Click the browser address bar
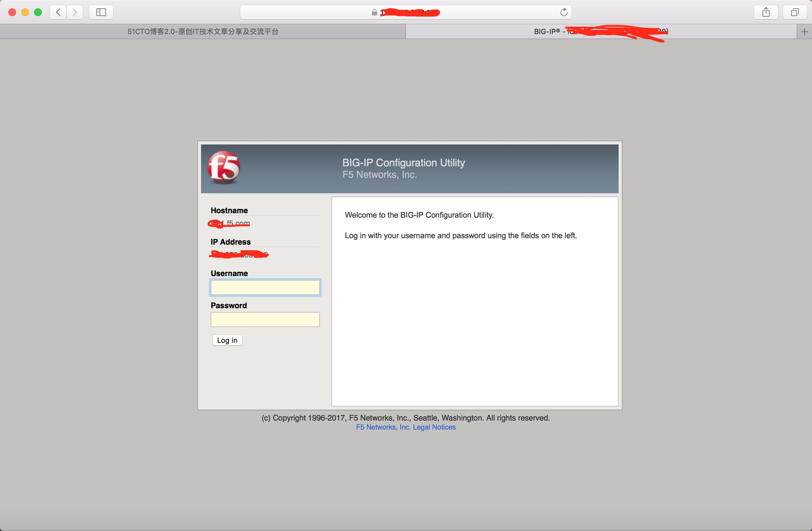Image resolution: width=812 pixels, height=531 pixels. point(406,12)
